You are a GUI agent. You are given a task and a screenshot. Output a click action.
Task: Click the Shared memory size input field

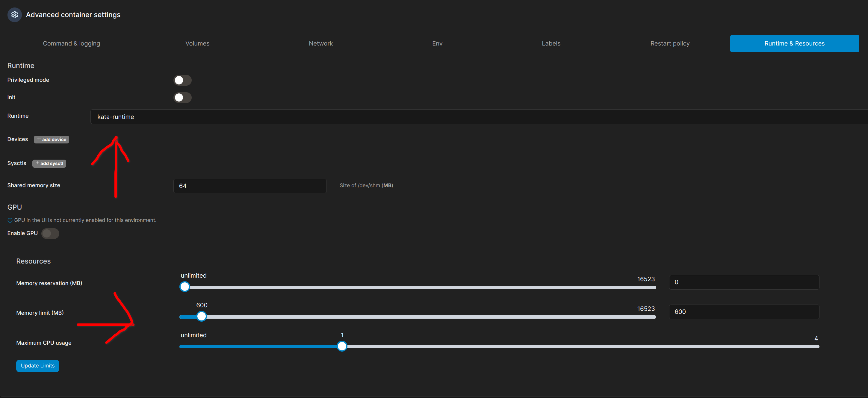click(x=250, y=186)
